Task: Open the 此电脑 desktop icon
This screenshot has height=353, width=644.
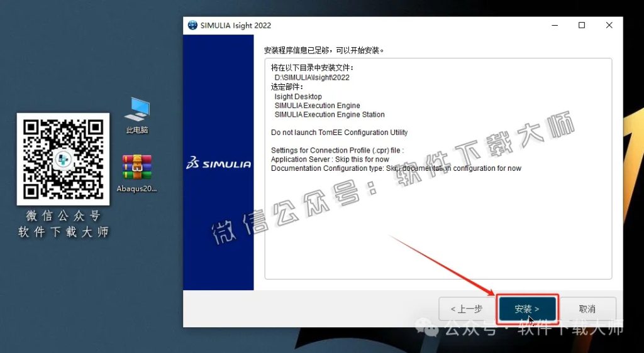Action: [137, 116]
